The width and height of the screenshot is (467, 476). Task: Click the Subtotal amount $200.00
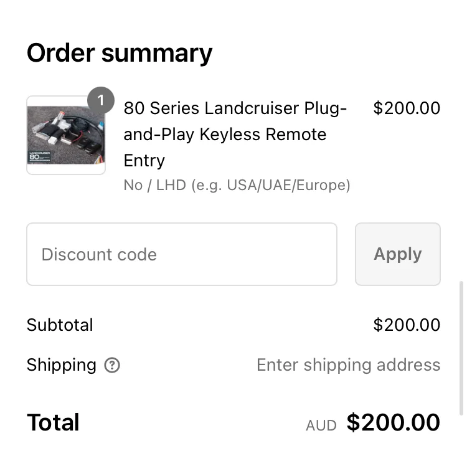[406, 325]
